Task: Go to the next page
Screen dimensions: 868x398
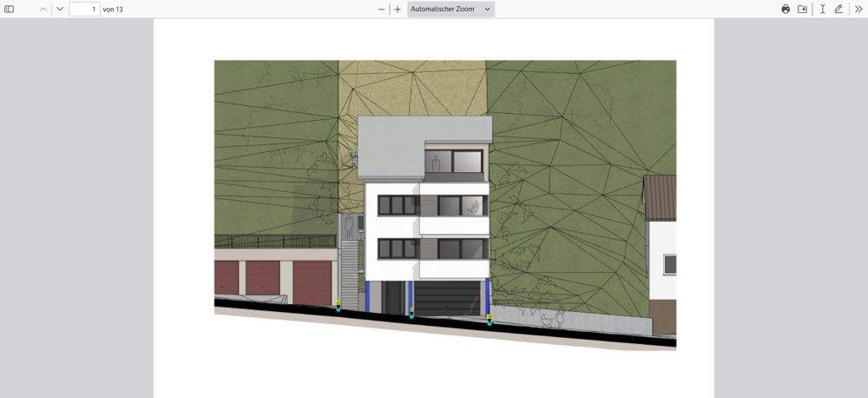Action: pyautogui.click(x=60, y=9)
